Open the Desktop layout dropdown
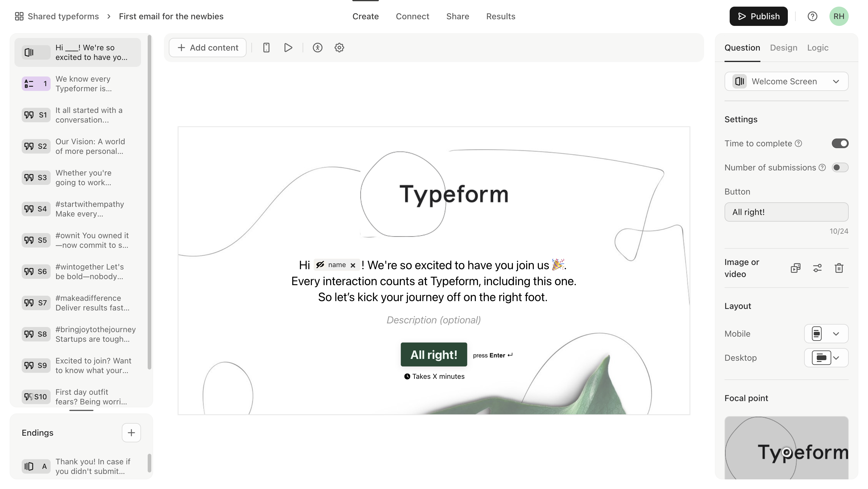 pyautogui.click(x=826, y=357)
